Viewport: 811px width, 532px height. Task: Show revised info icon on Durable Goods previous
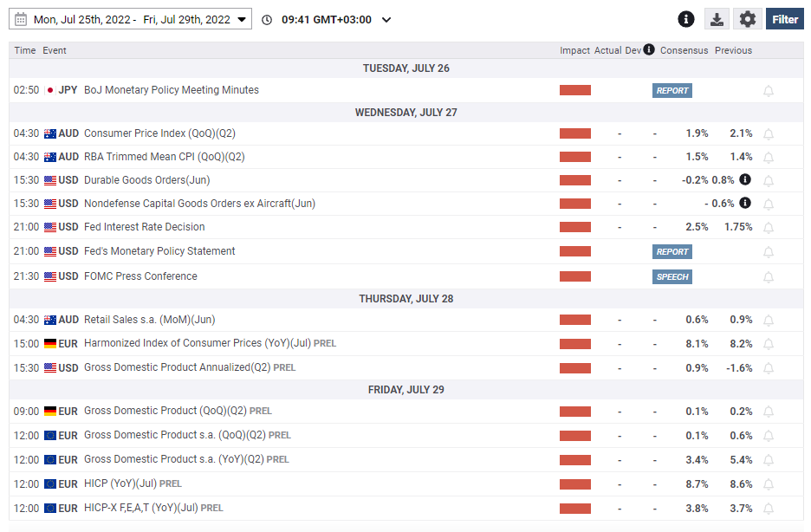tap(745, 179)
